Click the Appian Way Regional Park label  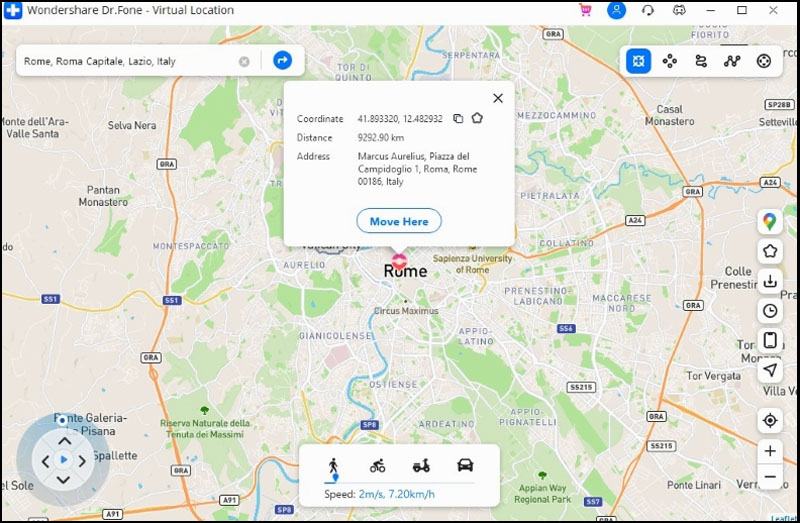(x=542, y=493)
